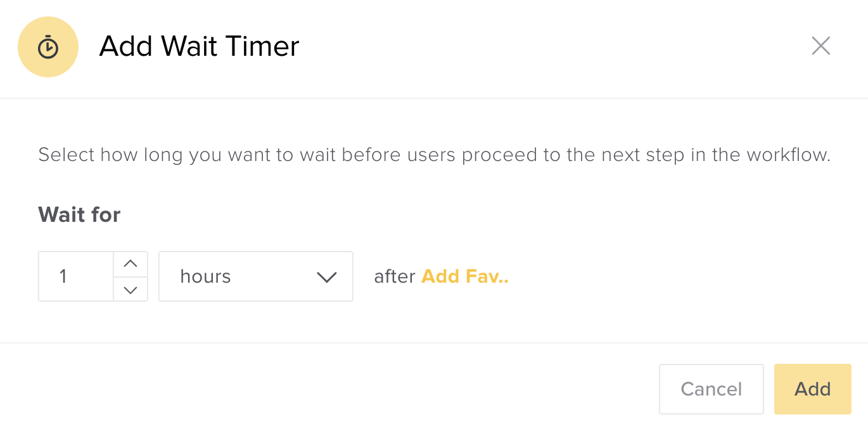Click the word "after" beside the dropdown
The height and width of the screenshot is (431, 868).
(x=394, y=276)
